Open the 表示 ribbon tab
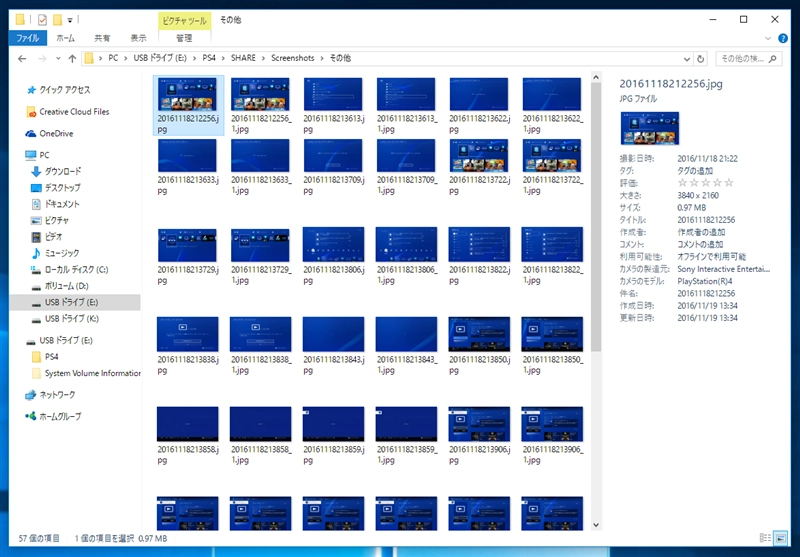 pos(138,38)
